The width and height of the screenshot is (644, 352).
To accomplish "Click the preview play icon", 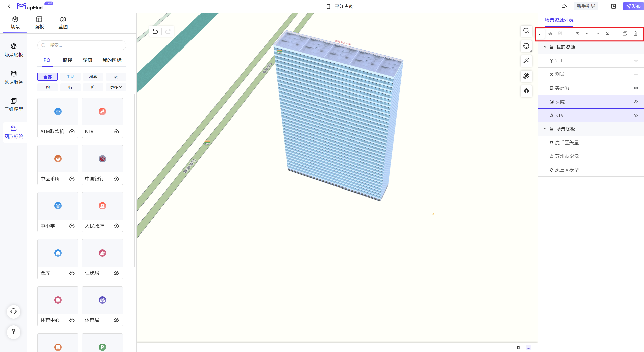I will [x=614, y=6].
